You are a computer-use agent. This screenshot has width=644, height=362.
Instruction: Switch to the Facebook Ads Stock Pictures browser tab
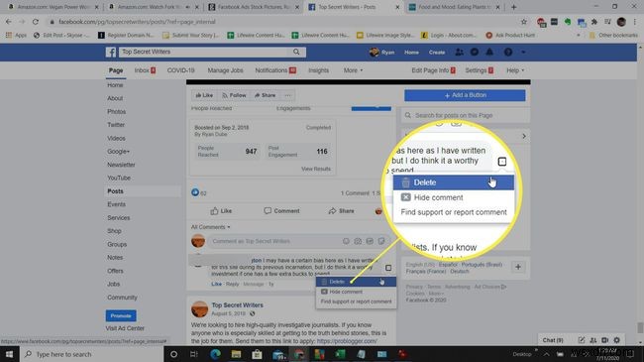coord(253,7)
